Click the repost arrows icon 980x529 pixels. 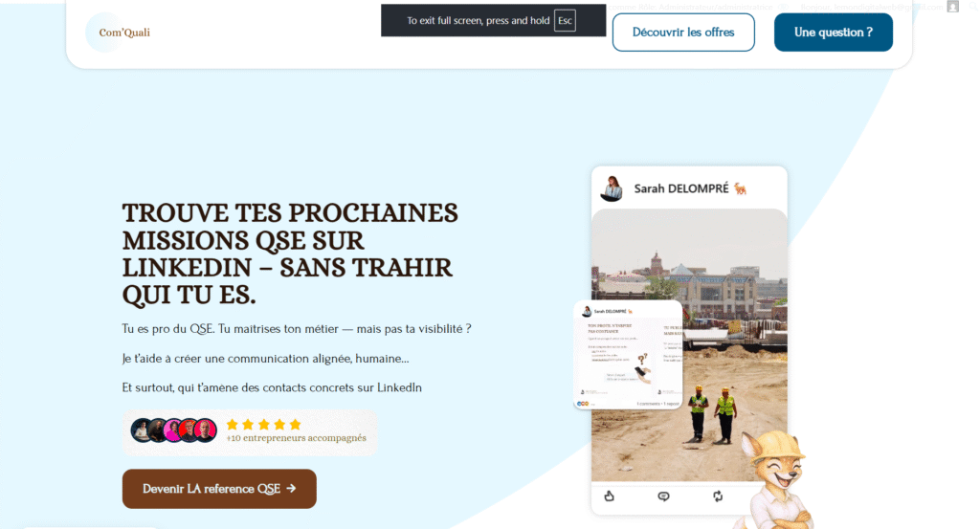(718, 496)
